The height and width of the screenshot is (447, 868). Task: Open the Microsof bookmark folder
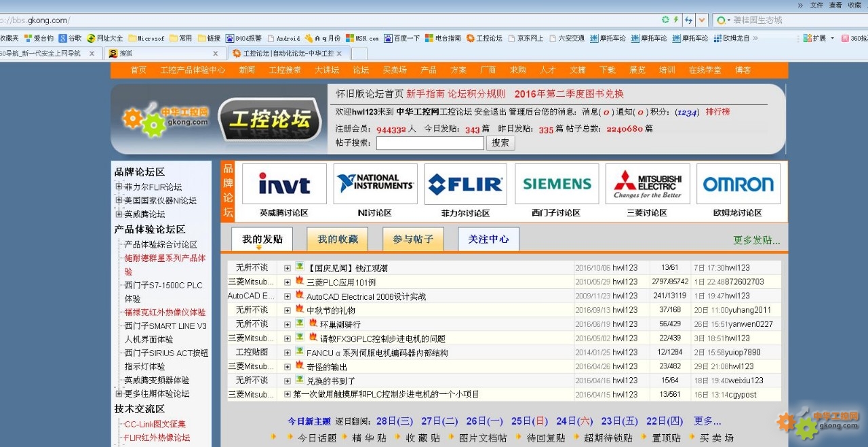[146, 39]
